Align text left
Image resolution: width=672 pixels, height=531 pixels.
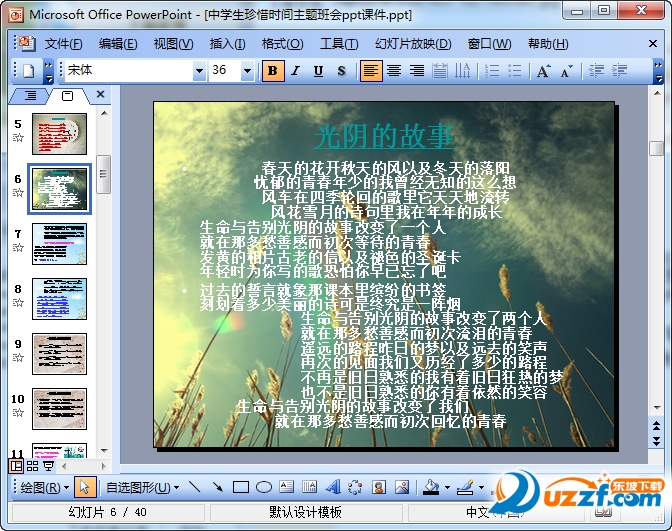coord(370,71)
